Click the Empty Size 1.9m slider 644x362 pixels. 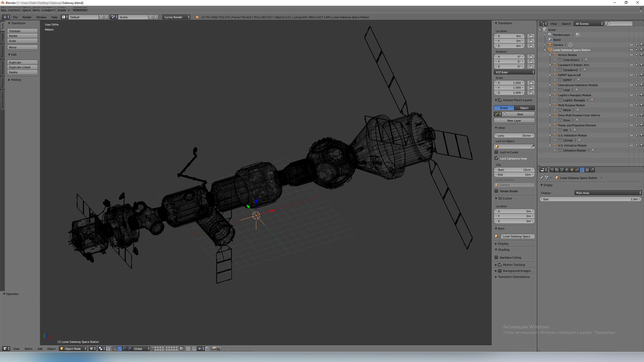[x=591, y=199]
